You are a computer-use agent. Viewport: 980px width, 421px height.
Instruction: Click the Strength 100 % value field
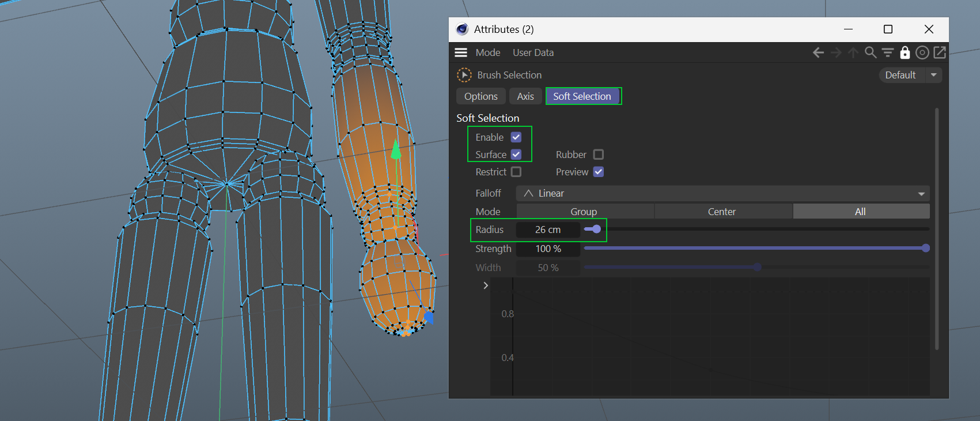pos(548,249)
